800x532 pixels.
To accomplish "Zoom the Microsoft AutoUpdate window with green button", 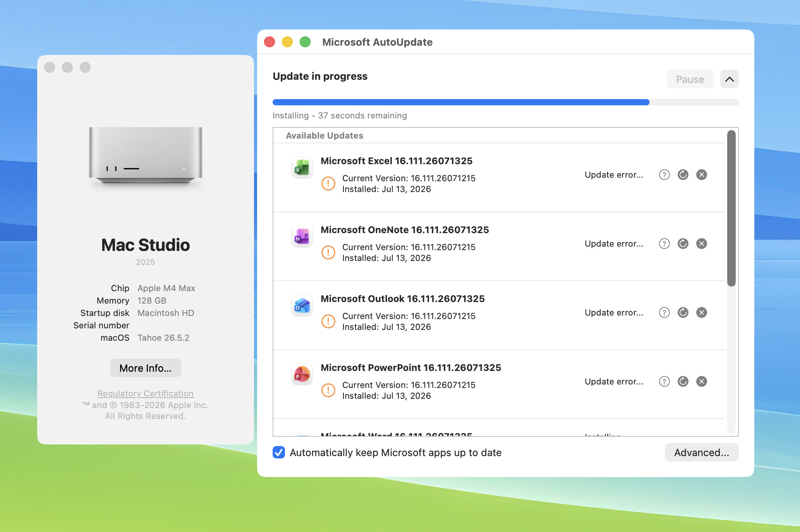I will click(305, 42).
